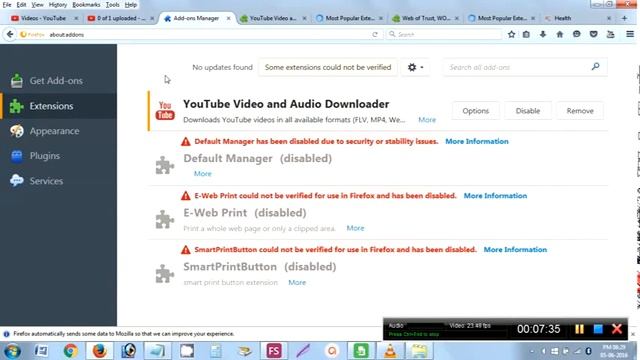Click the Plugins brick icon in sidebar
The width and height of the screenshot is (640, 360).
[17, 156]
